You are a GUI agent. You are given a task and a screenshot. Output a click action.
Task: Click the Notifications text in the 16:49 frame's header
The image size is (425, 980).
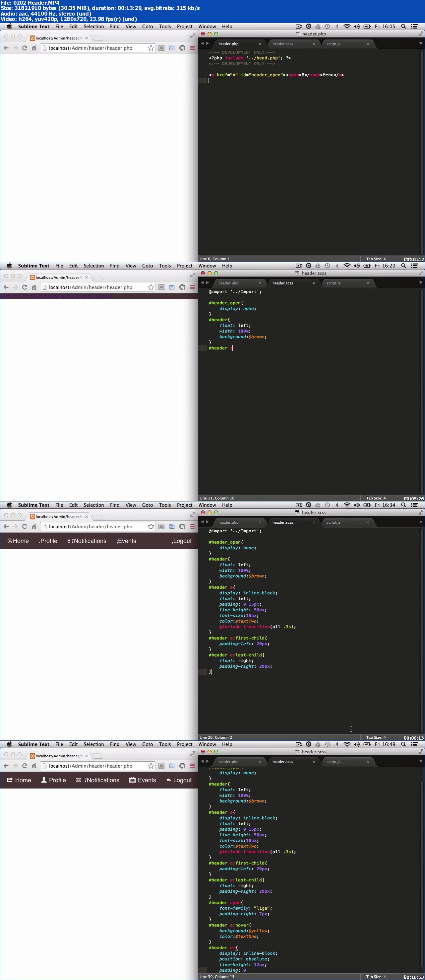pos(103,780)
